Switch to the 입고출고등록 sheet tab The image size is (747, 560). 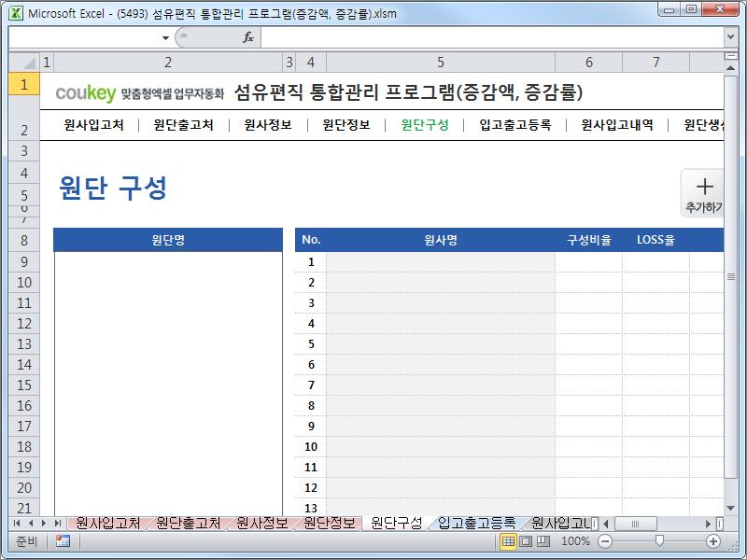pyautogui.click(x=476, y=524)
